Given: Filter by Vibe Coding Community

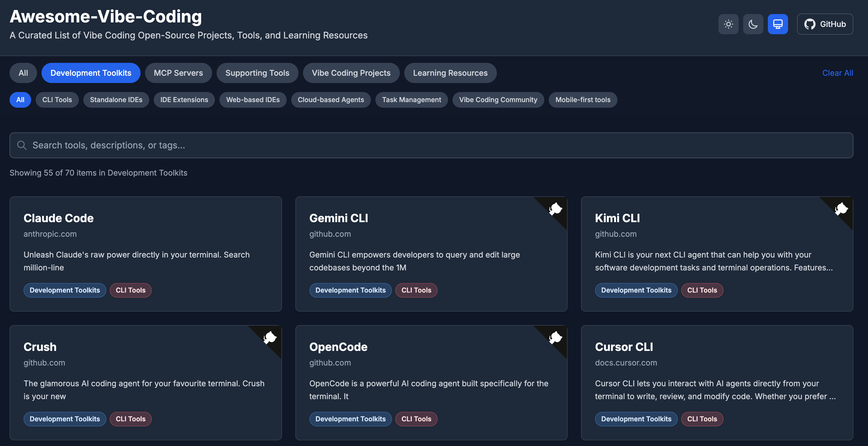Looking at the screenshot, I should tap(498, 100).
